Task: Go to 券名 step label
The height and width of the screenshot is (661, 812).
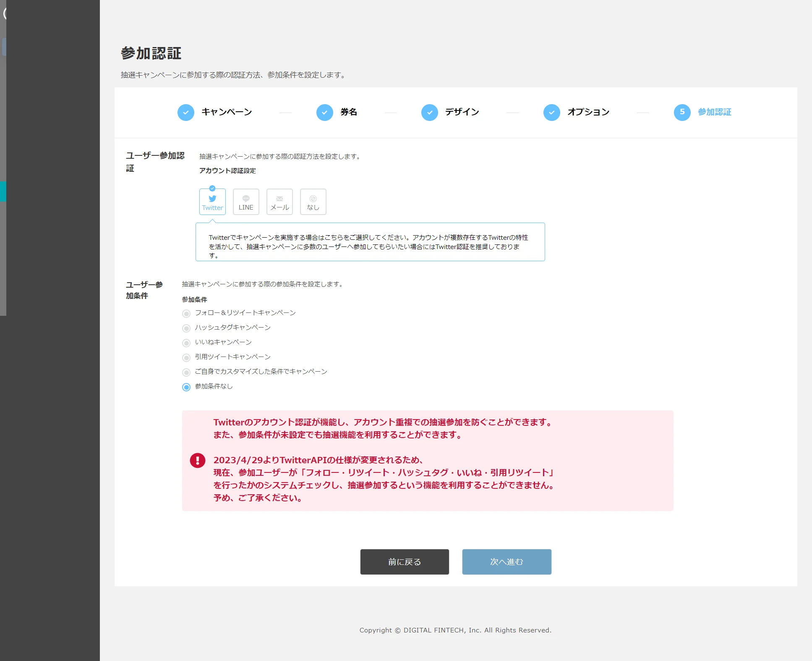Action: click(349, 112)
